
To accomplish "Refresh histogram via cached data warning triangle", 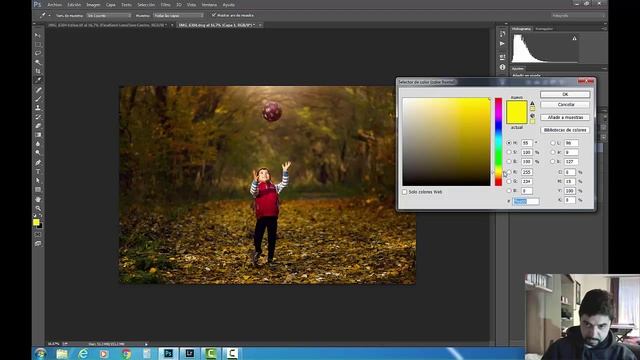I will pos(574,38).
